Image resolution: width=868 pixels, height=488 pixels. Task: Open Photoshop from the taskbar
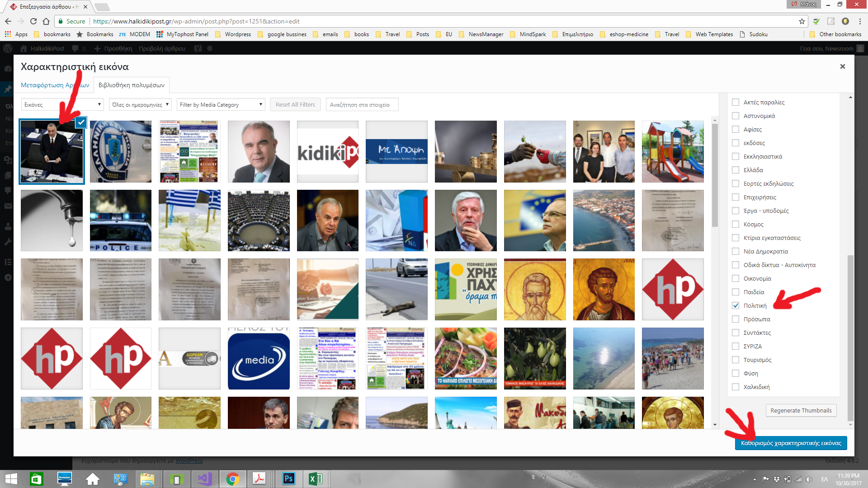pyautogui.click(x=288, y=479)
